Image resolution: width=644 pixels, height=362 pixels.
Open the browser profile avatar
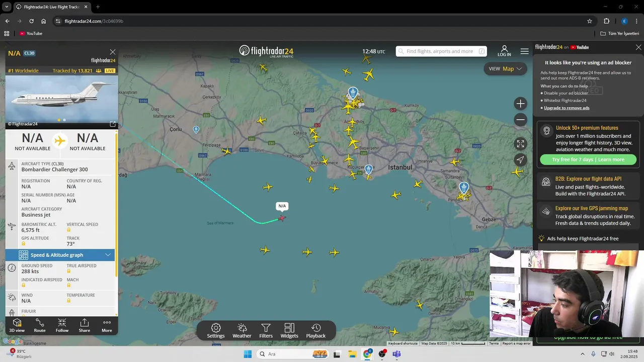(624, 21)
